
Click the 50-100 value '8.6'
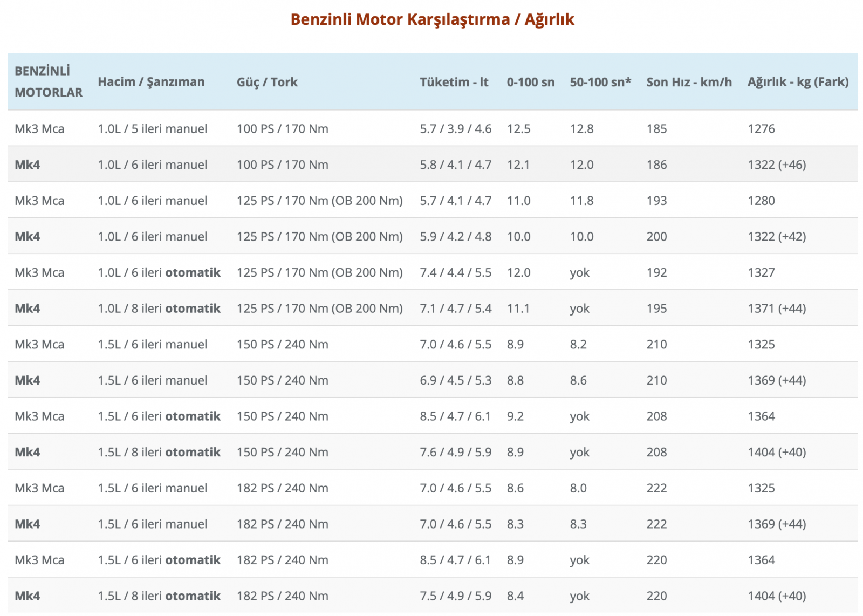coord(578,380)
